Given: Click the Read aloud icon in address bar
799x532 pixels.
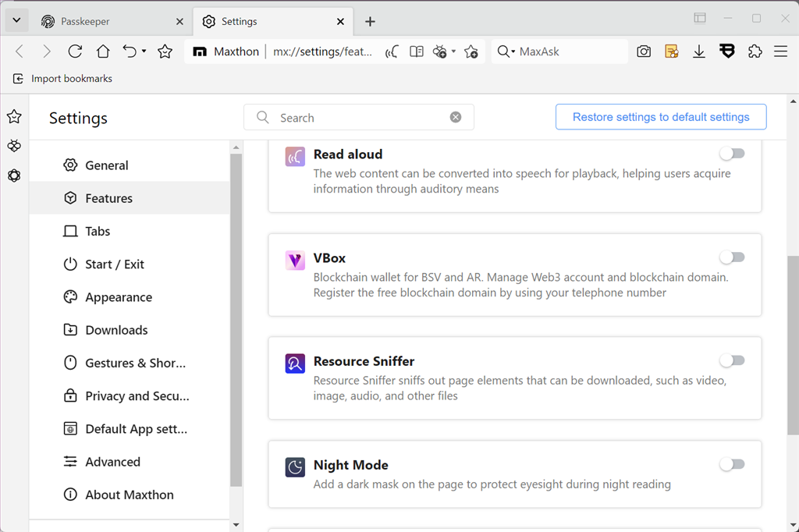Looking at the screenshot, I should 392,51.
